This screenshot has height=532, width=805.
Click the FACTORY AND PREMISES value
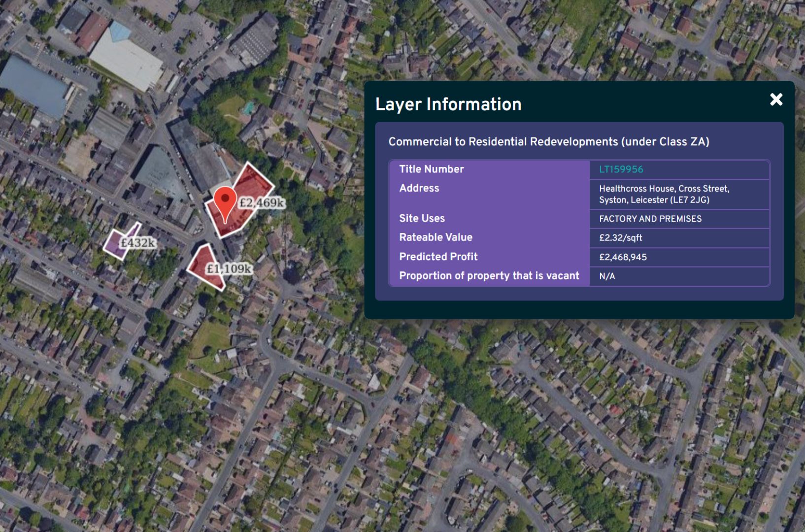650,219
